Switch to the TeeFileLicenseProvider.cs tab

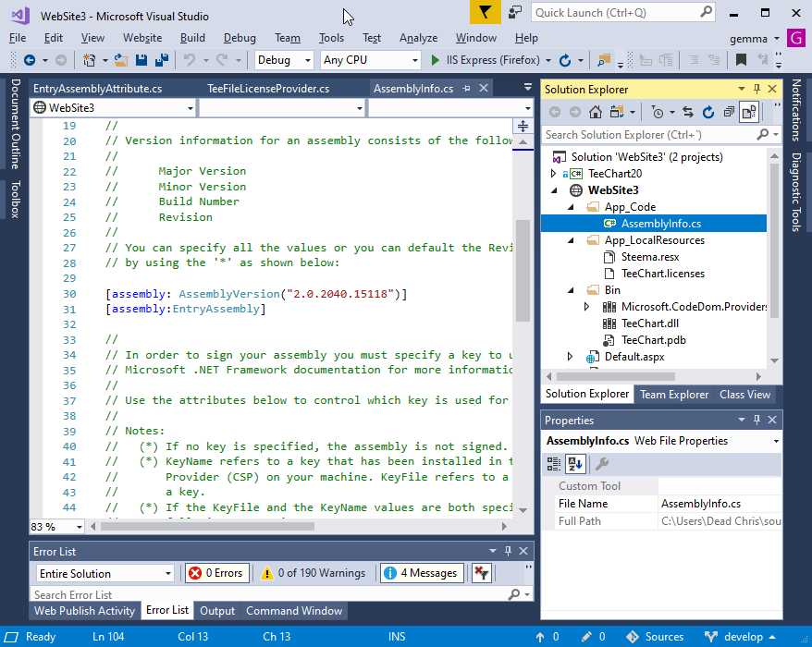click(x=268, y=89)
